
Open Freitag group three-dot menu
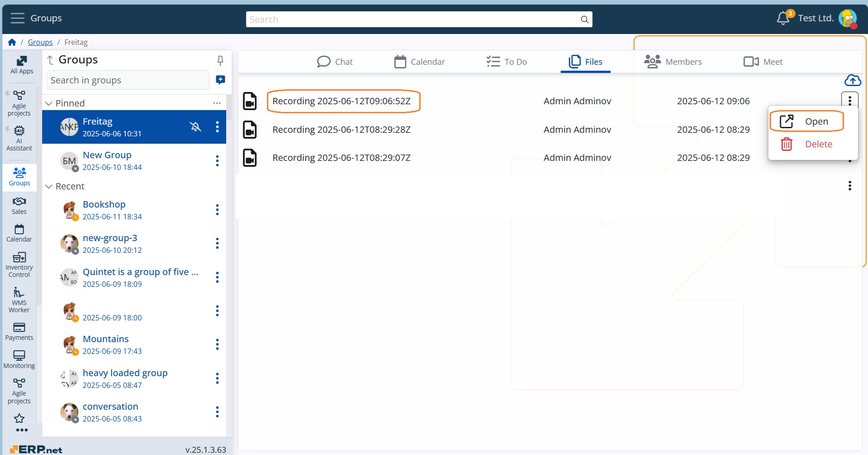pos(217,127)
